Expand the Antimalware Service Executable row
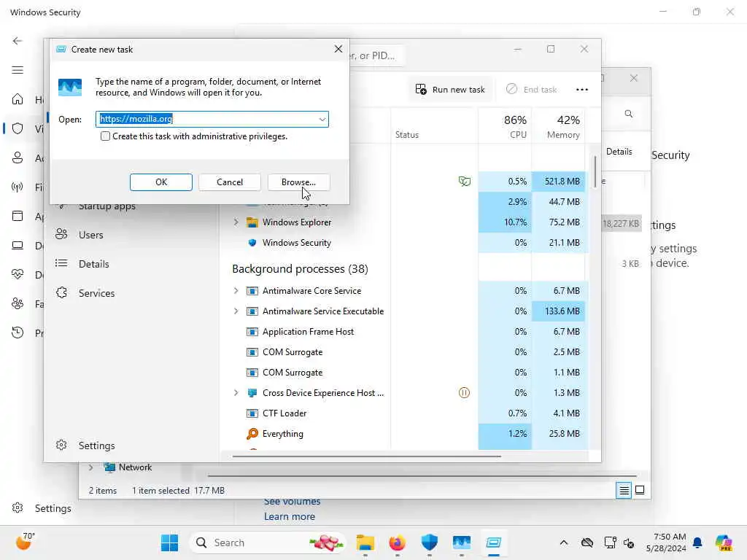This screenshot has width=747, height=560. (236, 311)
